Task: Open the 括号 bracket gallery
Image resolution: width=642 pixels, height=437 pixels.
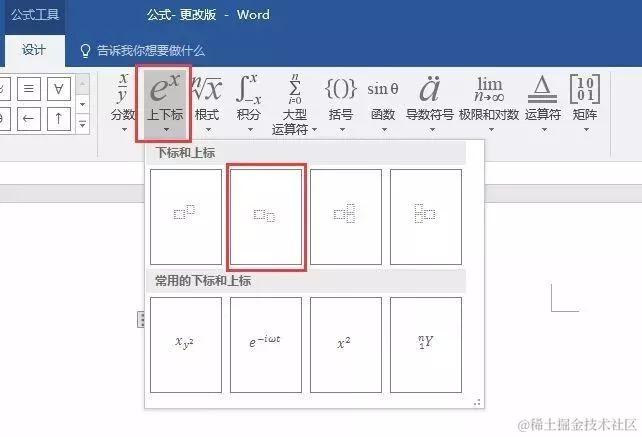Action: click(x=341, y=102)
